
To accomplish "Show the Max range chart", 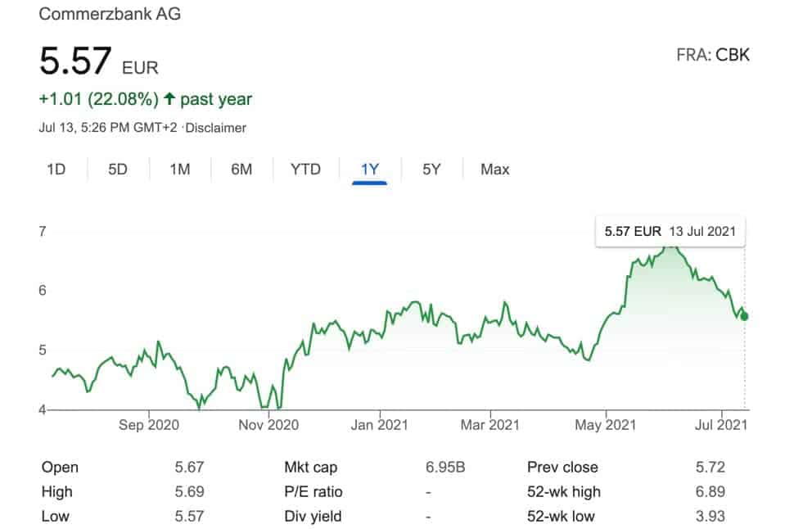I will [x=494, y=170].
